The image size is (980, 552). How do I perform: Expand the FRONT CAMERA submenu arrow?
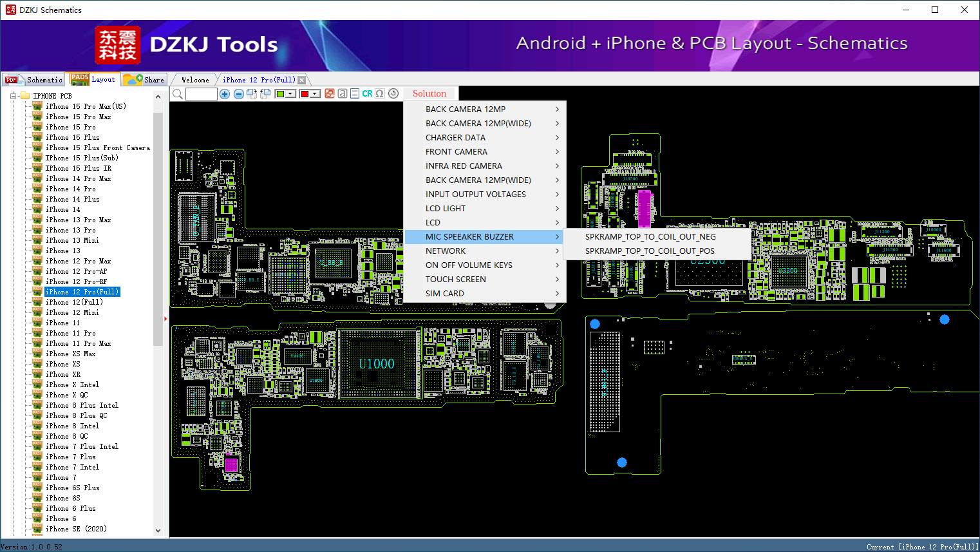coord(557,152)
